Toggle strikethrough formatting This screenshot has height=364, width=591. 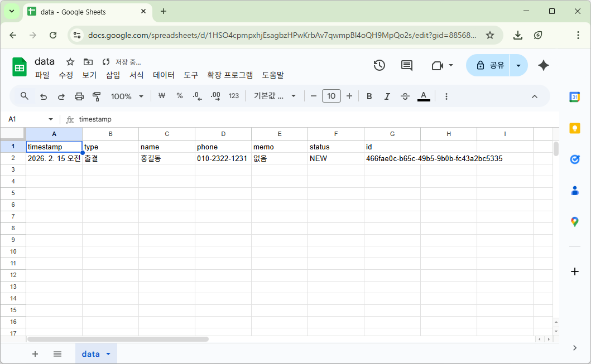tap(405, 96)
